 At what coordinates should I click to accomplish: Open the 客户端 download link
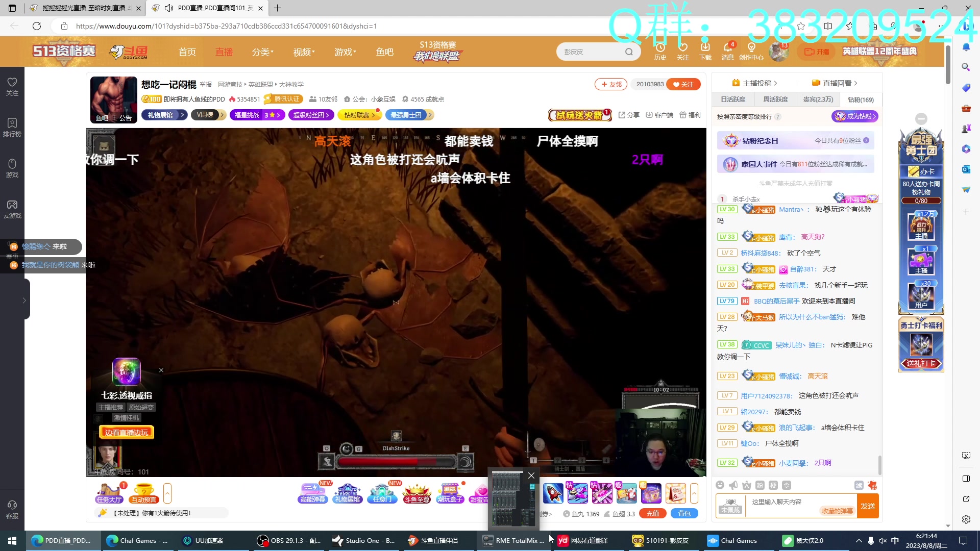point(659,115)
